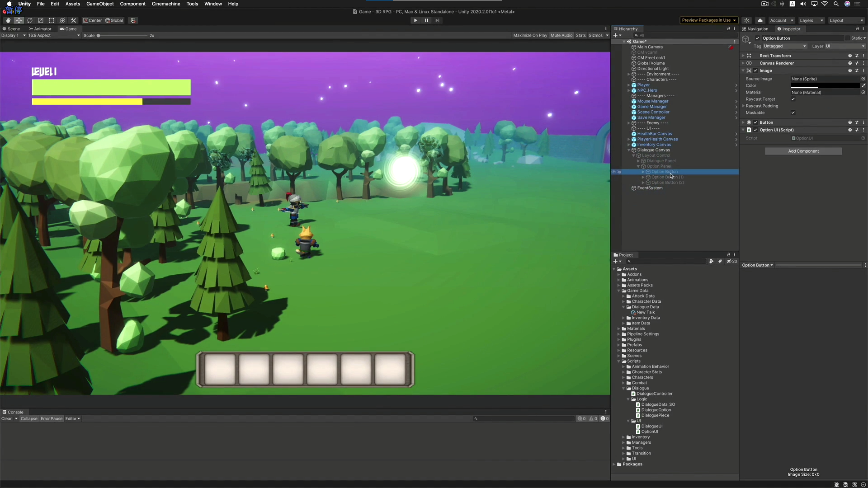Expand the Player hierarchy item
Screen dimensions: 868x488
[628, 85]
